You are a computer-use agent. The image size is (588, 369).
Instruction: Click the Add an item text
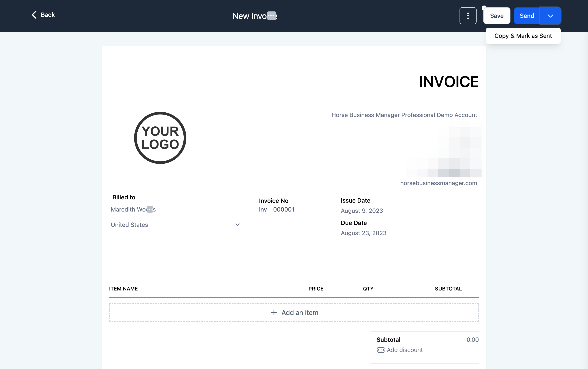tap(300, 312)
